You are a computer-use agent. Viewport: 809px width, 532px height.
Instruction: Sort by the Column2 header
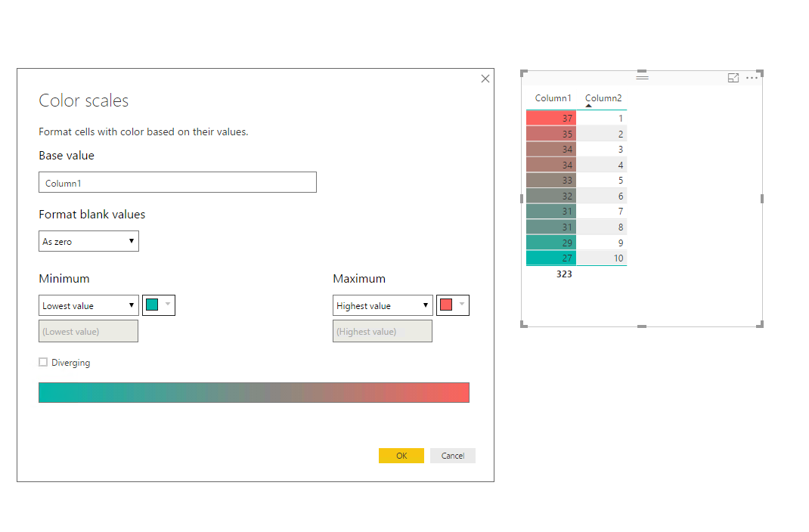(603, 98)
